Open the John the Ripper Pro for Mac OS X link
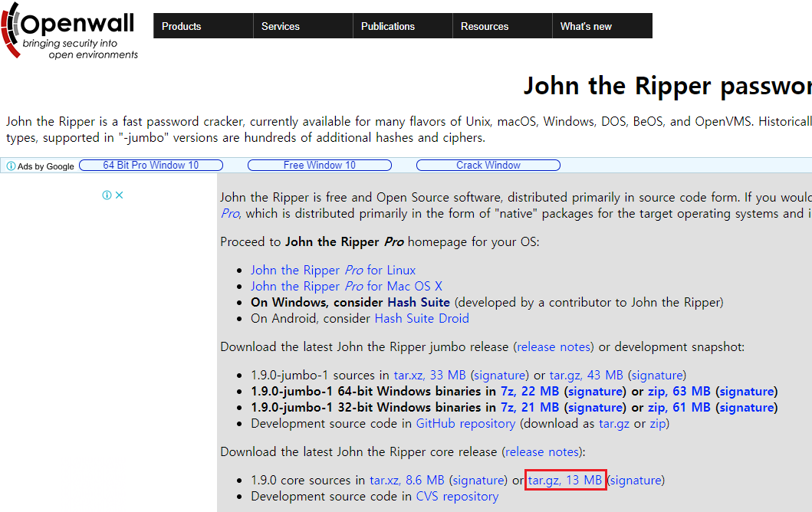Screen dimensions: 812x512 pyautogui.click(x=347, y=287)
